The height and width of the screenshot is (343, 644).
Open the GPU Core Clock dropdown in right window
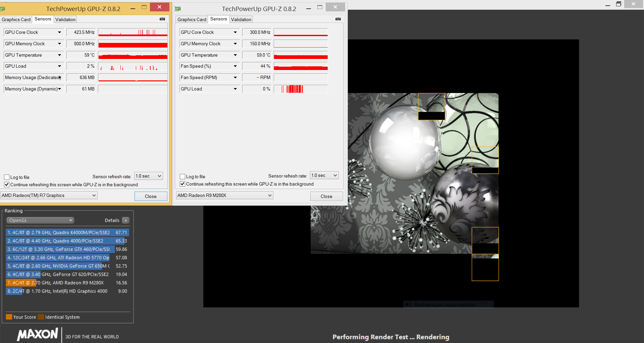pos(235,32)
